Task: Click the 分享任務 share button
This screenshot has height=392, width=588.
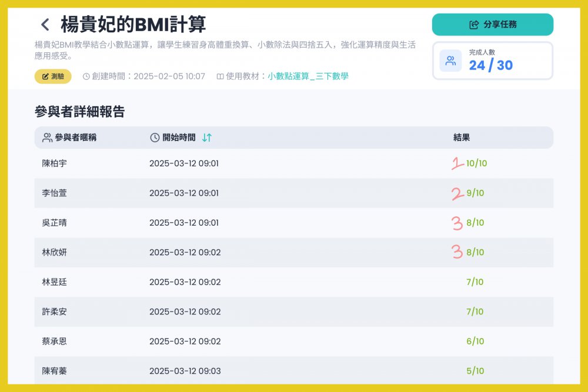Action: point(493,25)
